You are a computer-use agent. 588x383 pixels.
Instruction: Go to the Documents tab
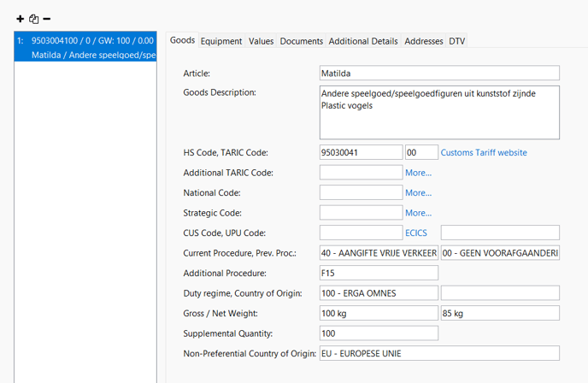[x=302, y=41]
